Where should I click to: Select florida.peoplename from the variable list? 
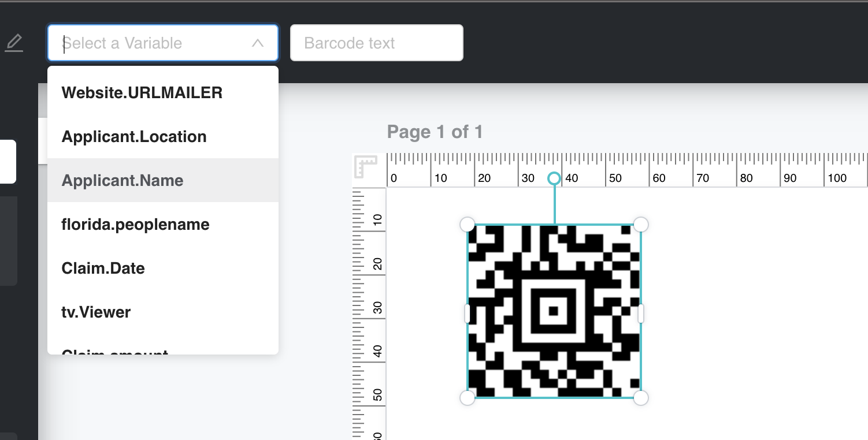point(136,225)
